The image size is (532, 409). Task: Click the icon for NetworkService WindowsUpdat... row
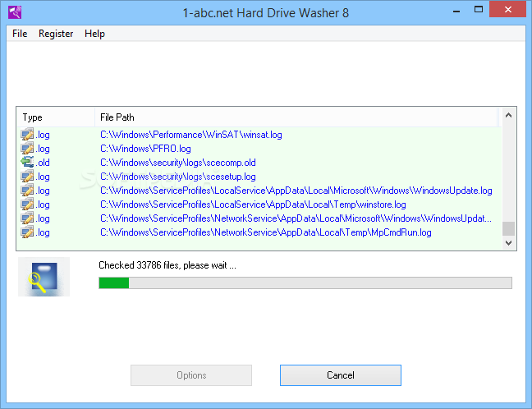tap(27, 218)
